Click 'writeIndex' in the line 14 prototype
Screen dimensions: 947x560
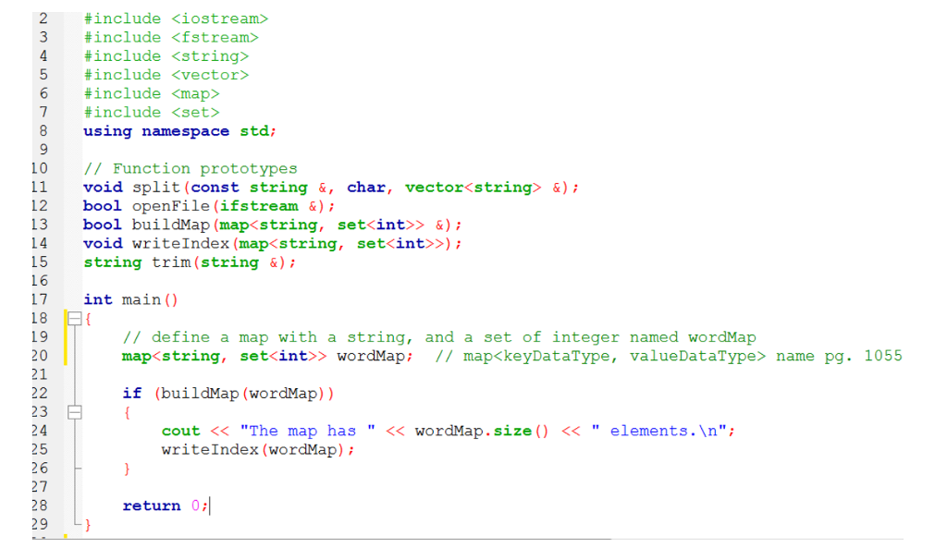coord(180,244)
